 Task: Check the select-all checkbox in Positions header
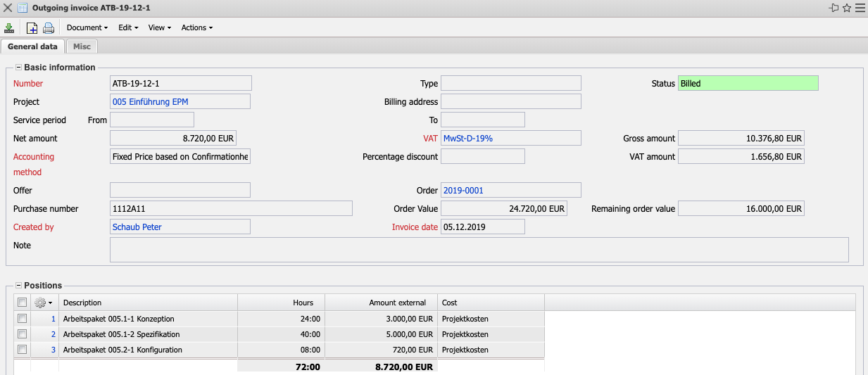click(23, 303)
